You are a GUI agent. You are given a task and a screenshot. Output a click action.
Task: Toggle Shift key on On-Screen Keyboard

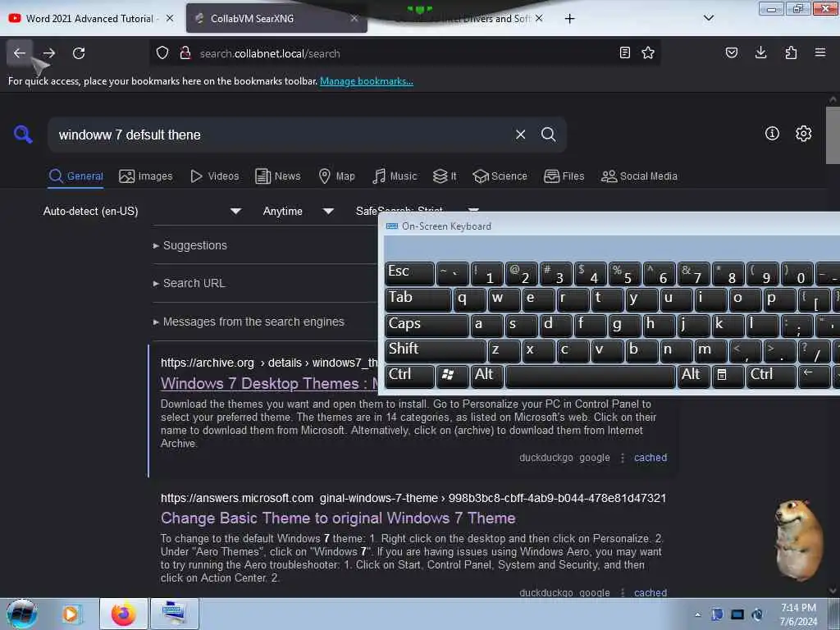pos(436,351)
